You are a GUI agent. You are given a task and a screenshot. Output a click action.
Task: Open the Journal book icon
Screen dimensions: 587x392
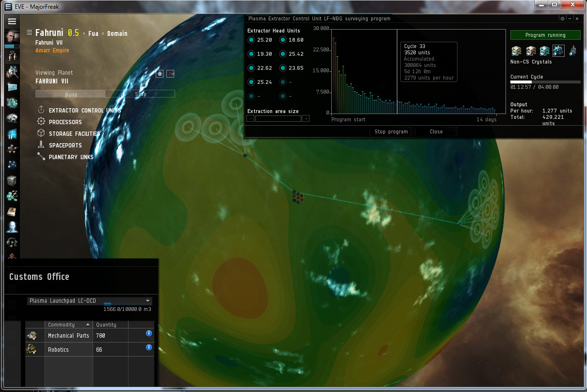12,212
